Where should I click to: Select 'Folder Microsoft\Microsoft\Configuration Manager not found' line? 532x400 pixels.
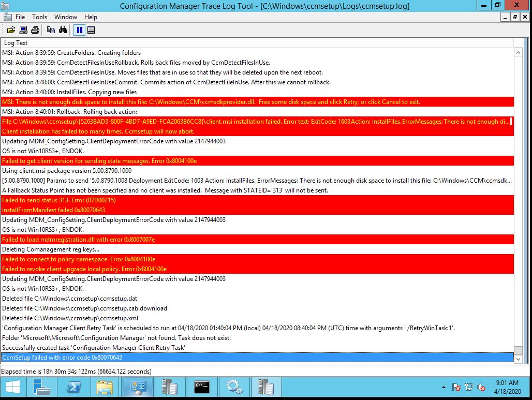(x=257, y=338)
